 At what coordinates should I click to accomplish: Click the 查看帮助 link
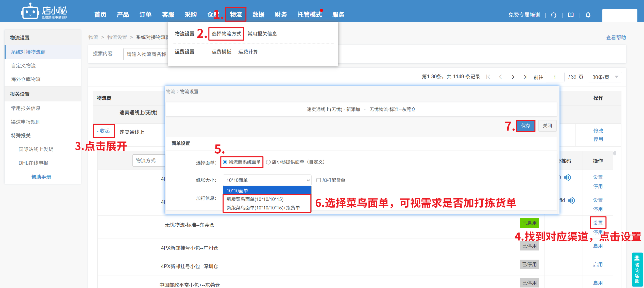[616, 38]
